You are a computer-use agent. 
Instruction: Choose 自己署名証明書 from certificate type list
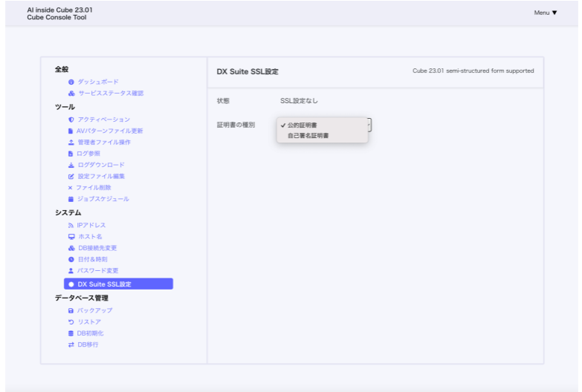coord(308,136)
